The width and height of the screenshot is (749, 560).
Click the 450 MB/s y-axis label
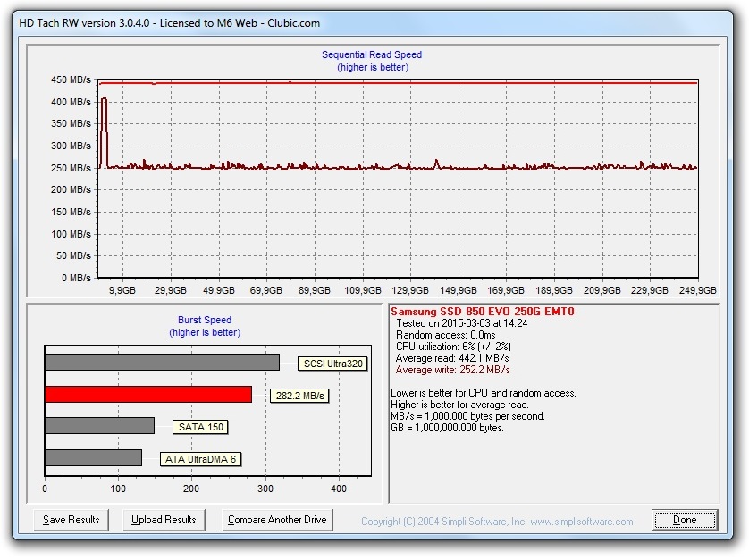(69, 80)
